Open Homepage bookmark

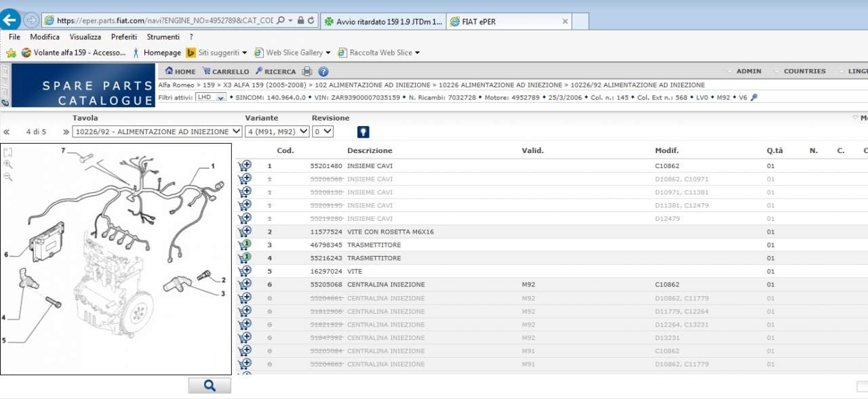click(157, 52)
